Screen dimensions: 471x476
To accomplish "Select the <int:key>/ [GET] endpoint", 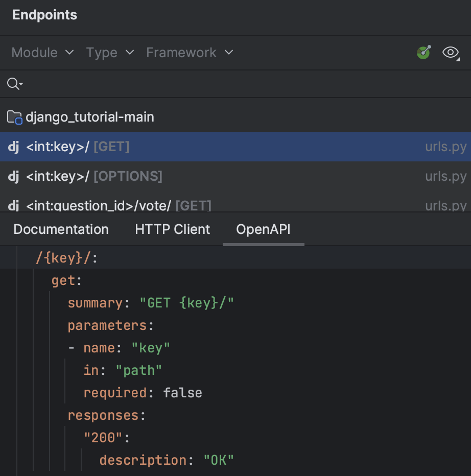I will [x=235, y=147].
